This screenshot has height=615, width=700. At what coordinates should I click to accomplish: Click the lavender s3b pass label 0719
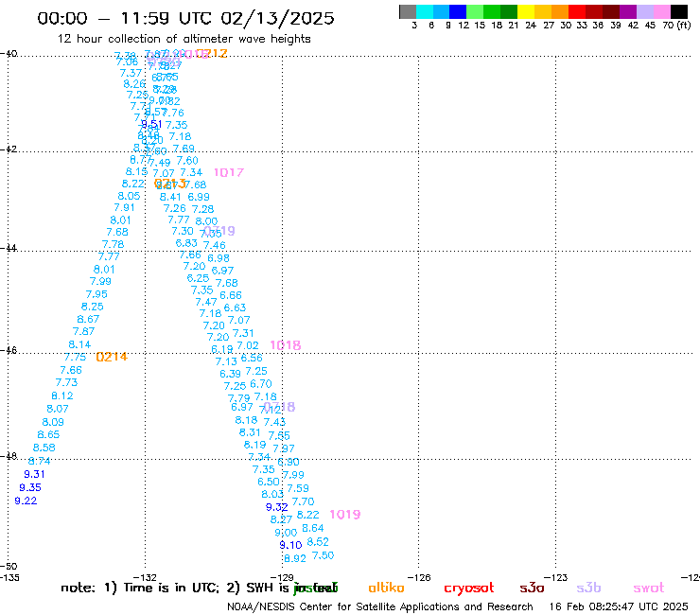219,231
